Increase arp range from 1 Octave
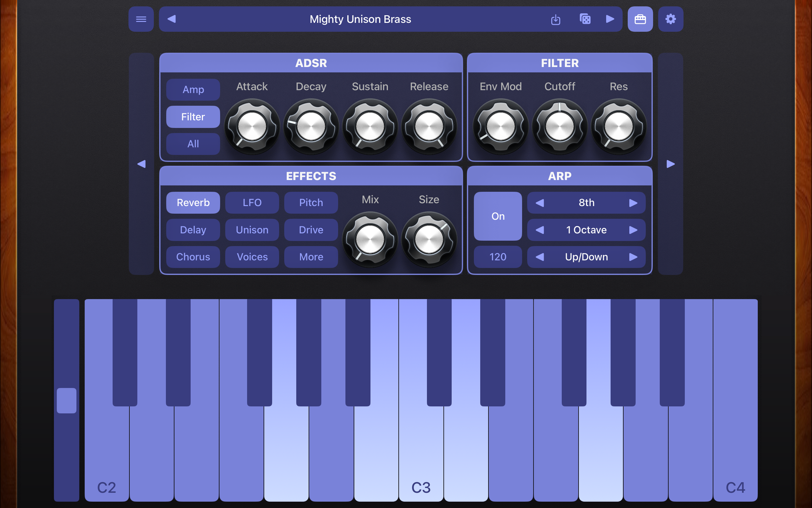 tap(633, 230)
